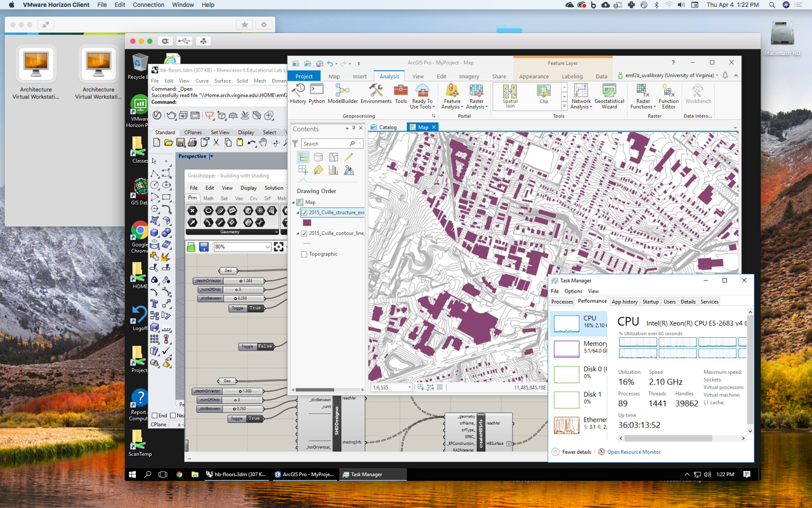Show list by charts in Contents

[x=333, y=170]
